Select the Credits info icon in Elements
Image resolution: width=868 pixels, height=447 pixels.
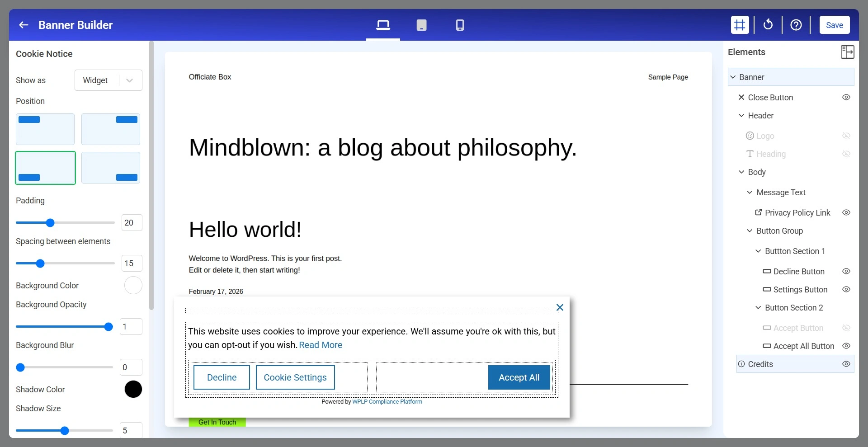pyautogui.click(x=741, y=364)
